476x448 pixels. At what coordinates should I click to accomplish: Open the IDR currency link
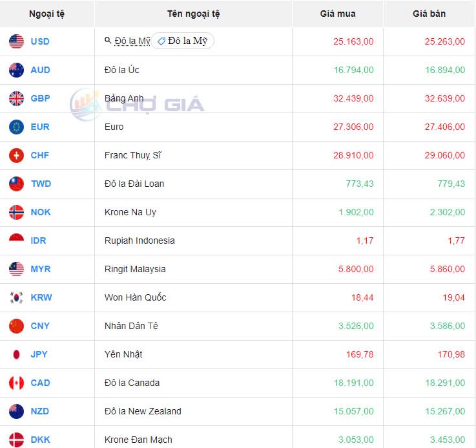38,240
